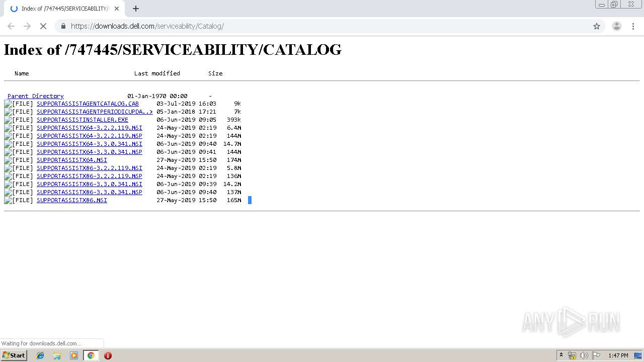Open SUPPORTASSISTX64-3.2.2.119.MSI link
This screenshot has width=644, height=362.
[x=90, y=128]
